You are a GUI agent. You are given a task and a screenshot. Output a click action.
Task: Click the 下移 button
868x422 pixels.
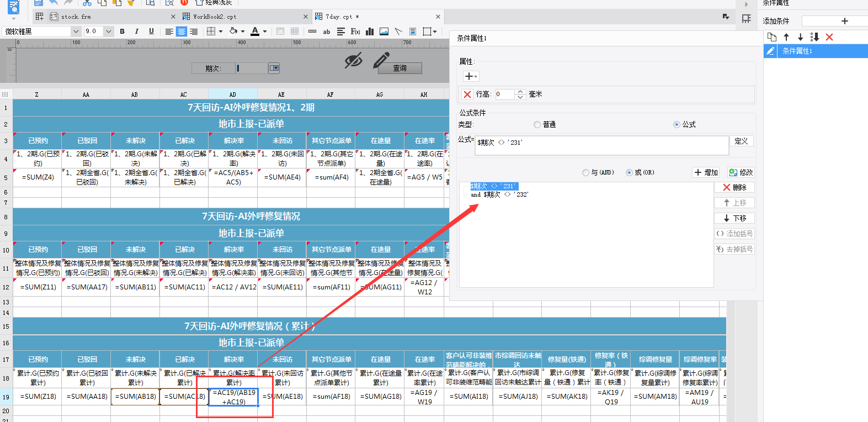tap(734, 218)
